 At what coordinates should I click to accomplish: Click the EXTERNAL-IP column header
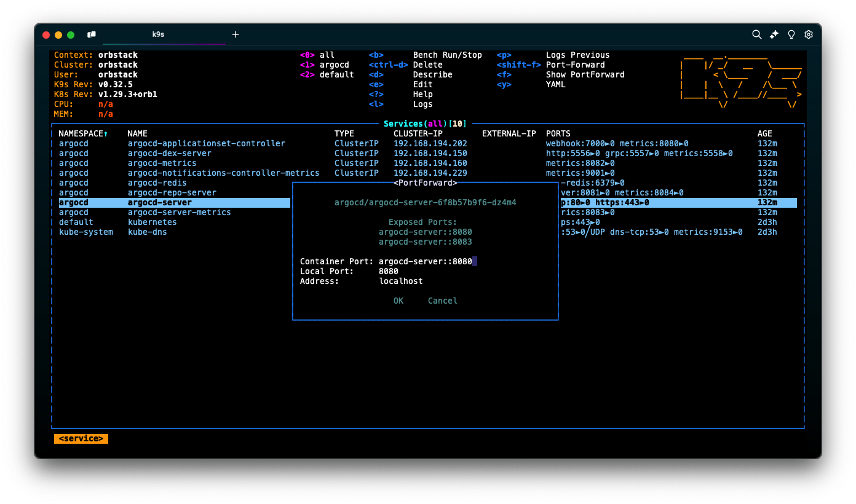(509, 133)
